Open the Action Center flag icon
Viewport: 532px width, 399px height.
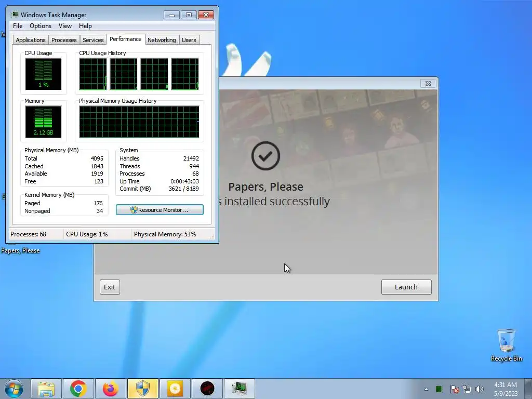tap(454, 389)
